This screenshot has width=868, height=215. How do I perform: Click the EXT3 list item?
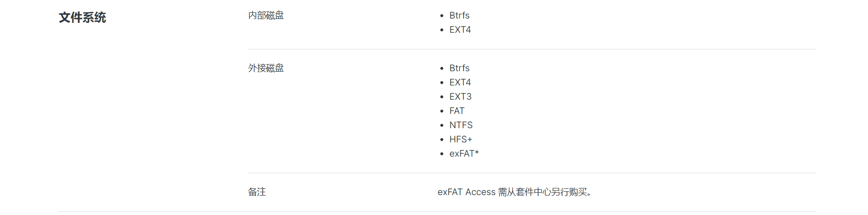(460, 97)
